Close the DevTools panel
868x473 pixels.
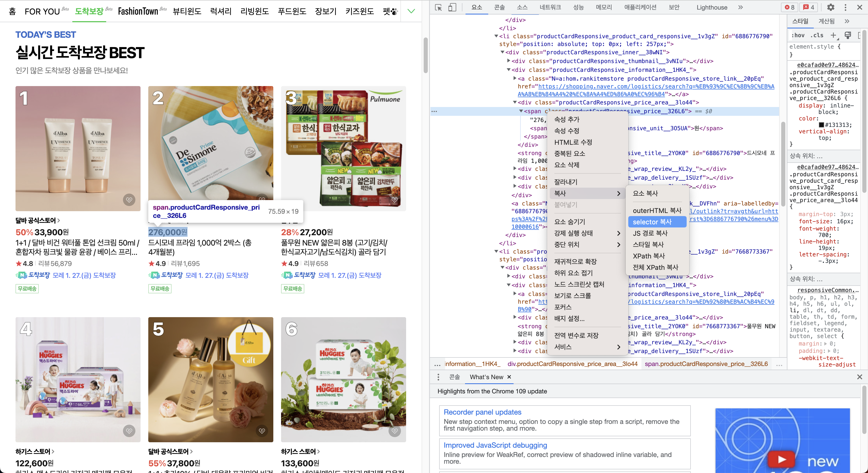859,7
